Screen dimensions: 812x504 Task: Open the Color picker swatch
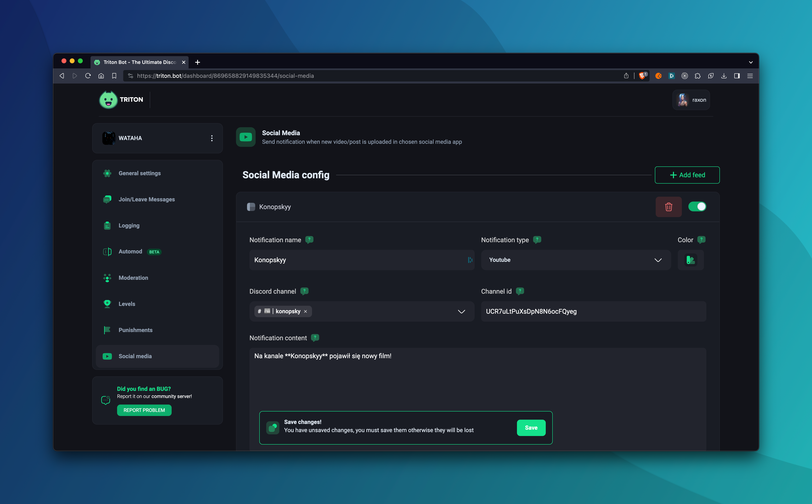tap(690, 260)
